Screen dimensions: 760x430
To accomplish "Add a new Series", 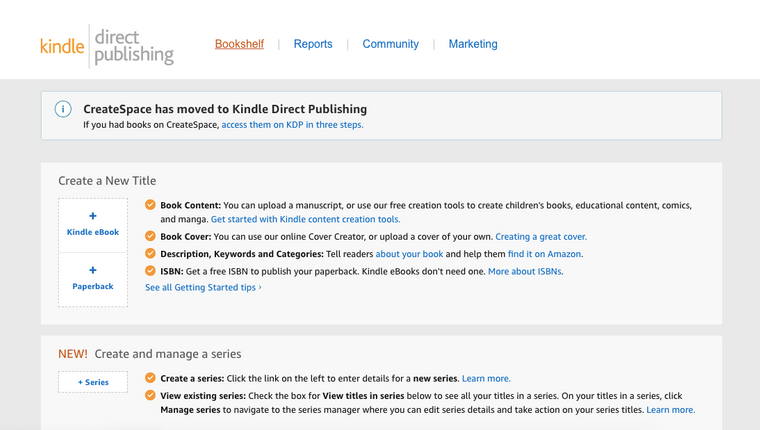I will point(93,382).
